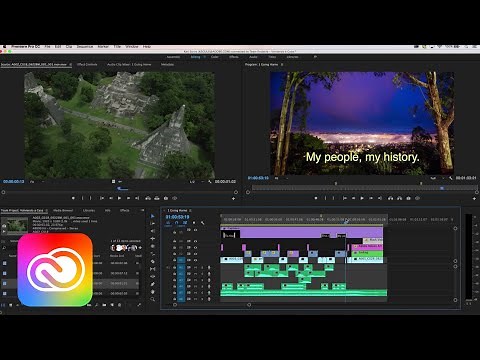Open Program monitor button editor plus
Image resolution: width=480 pixels, height=360 pixels.
click(474, 198)
